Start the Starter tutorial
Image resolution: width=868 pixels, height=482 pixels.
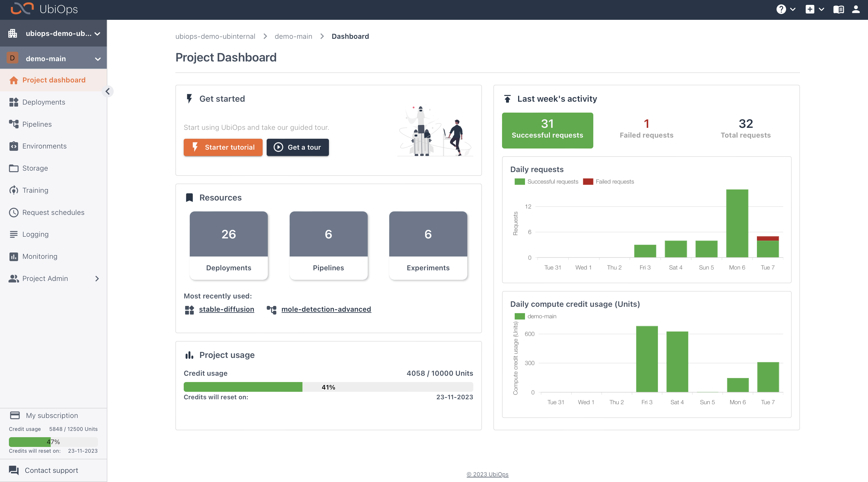pyautogui.click(x=223, y=147)
